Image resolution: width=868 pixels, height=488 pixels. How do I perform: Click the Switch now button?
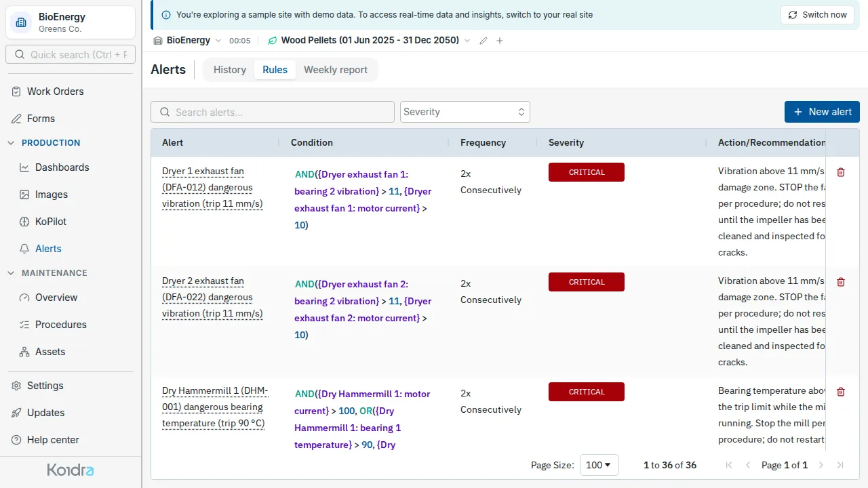(817, 15)
